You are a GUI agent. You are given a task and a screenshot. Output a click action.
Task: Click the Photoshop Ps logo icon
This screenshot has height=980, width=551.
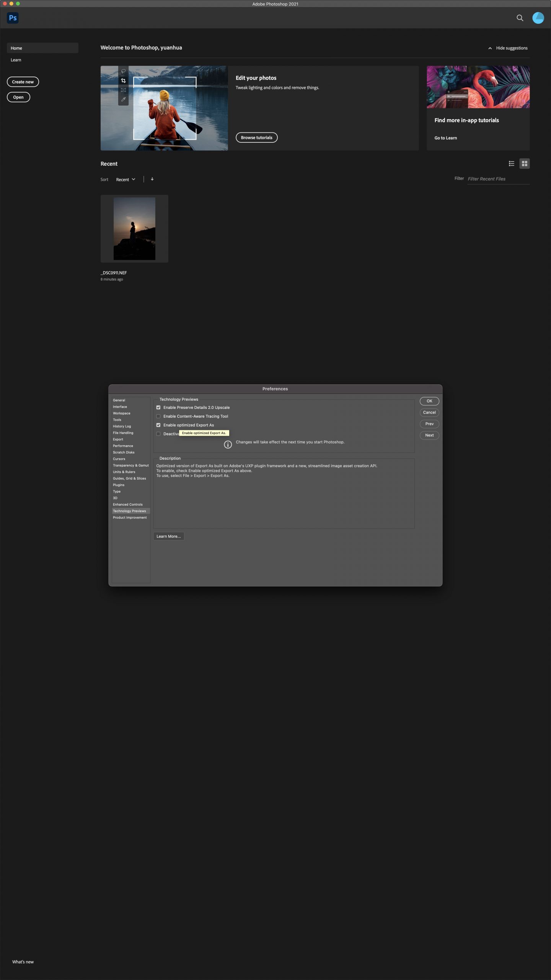click(13, 18)
